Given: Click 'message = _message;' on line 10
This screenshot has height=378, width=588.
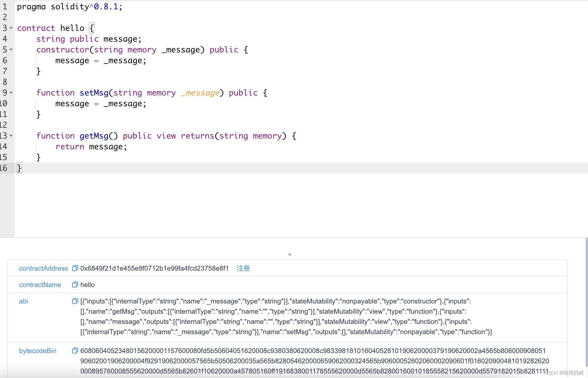Looking at the screenshot, I should [101, 103].
